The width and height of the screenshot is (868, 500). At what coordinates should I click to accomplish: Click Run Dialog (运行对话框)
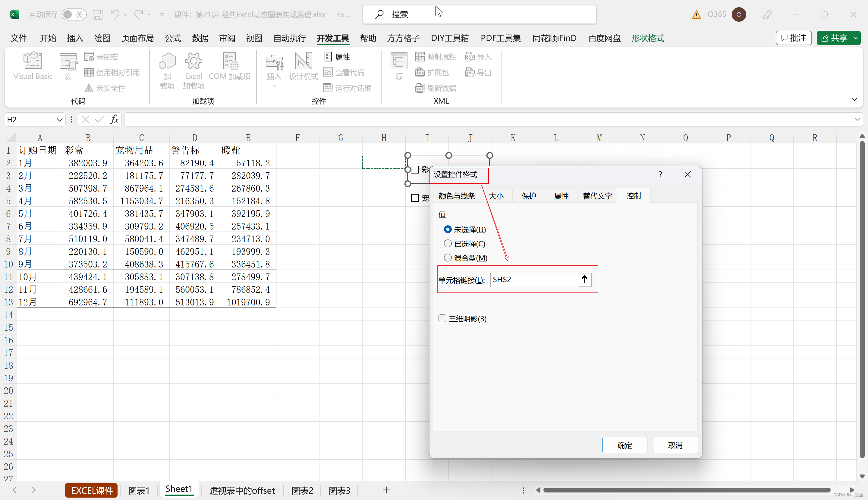tap(348, 88)
